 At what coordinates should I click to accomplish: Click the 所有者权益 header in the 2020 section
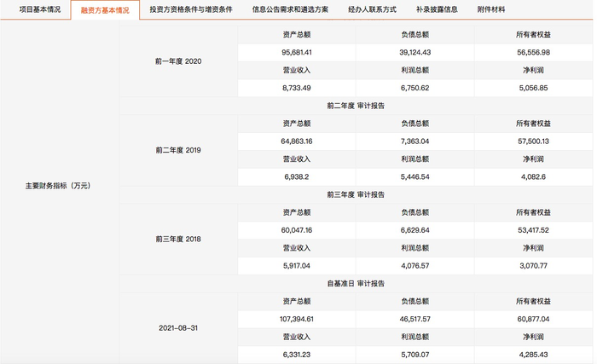(x=533, y=35)
